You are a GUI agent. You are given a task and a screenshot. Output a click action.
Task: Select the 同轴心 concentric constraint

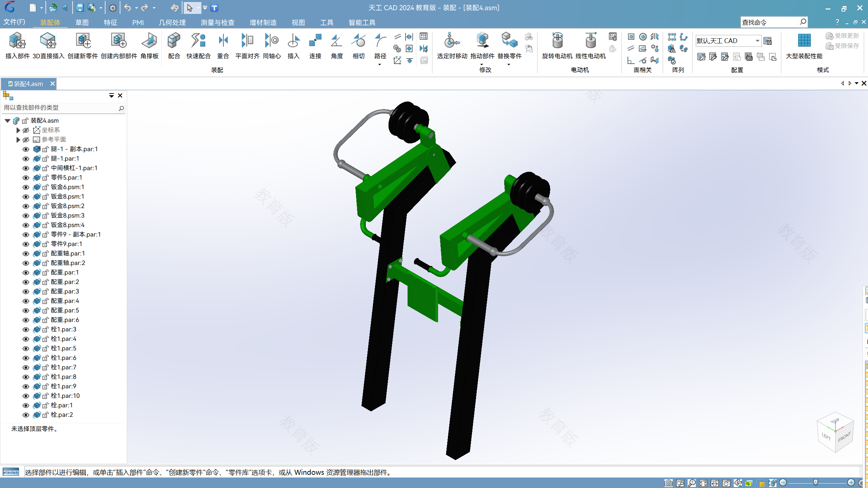272,46
